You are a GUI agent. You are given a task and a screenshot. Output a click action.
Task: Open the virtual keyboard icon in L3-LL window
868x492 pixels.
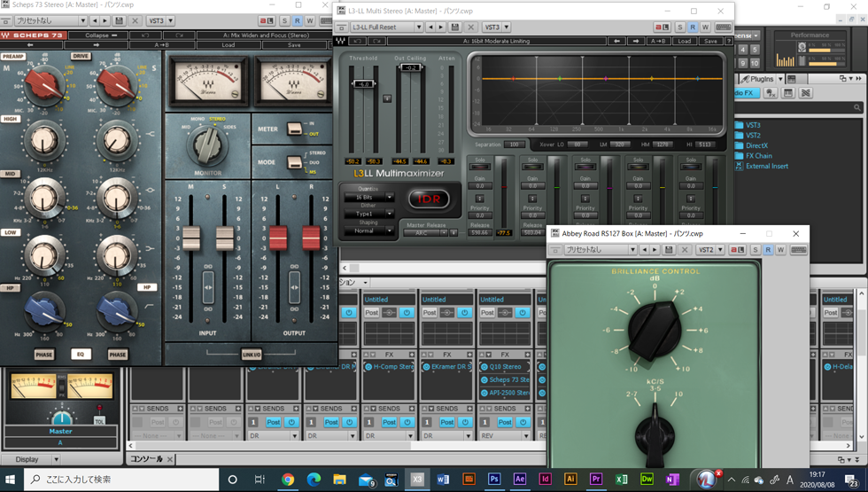(x=723, y=27)
